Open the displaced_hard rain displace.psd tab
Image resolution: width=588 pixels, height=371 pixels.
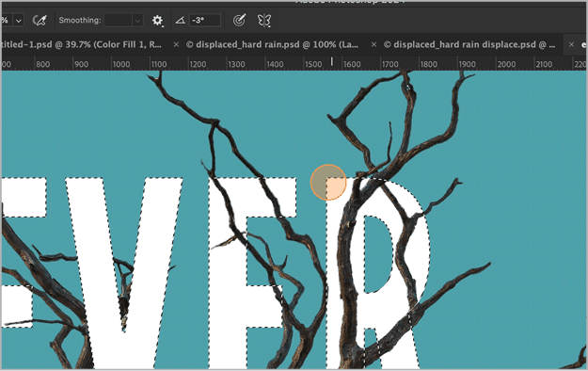click(x=469, y=44)
